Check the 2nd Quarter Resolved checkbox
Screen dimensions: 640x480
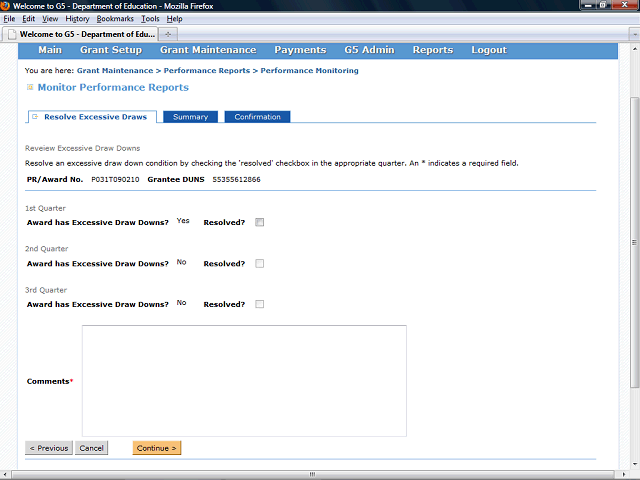pos(260,263)
